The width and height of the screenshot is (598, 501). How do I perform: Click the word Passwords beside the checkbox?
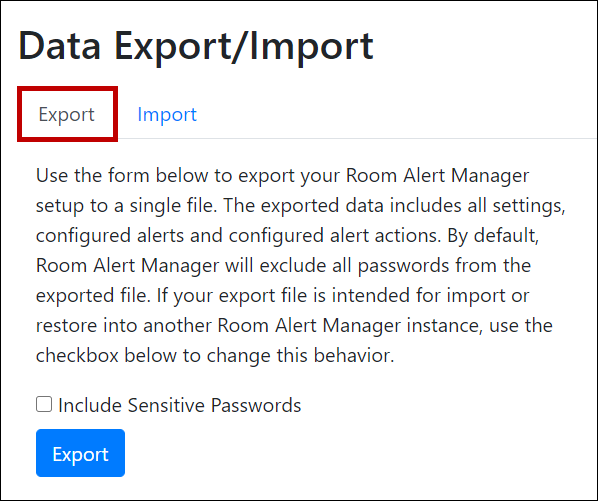click(x=256, y=405)
